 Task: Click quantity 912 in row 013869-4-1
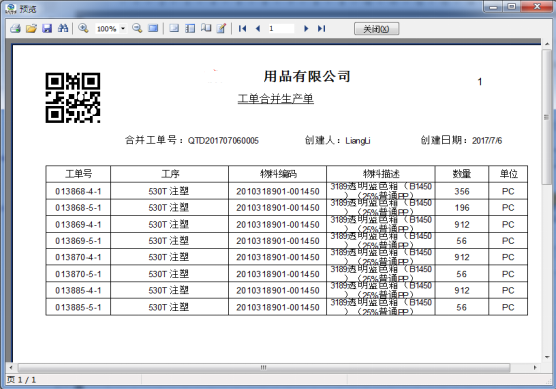click(x=462, y=224)
